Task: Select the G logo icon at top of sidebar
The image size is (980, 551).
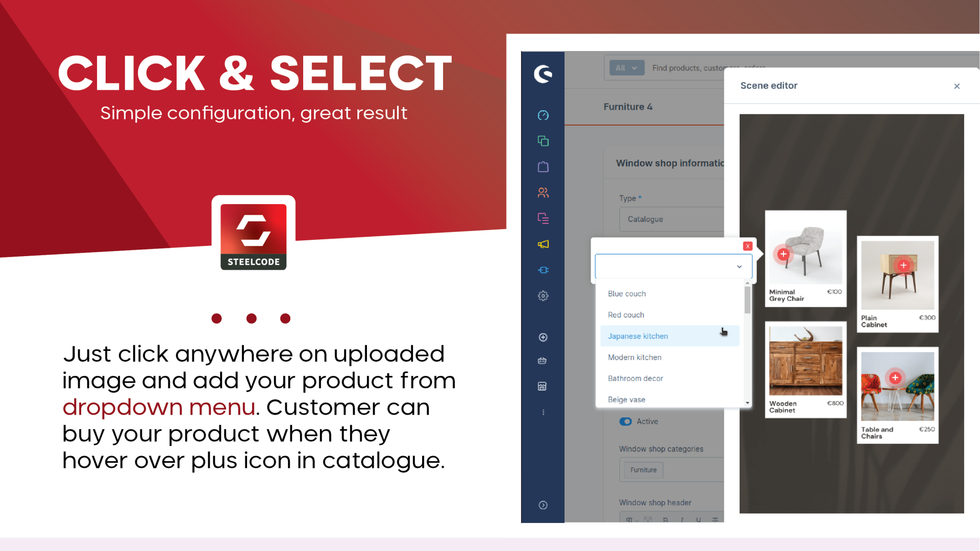Action: [544, 73]
